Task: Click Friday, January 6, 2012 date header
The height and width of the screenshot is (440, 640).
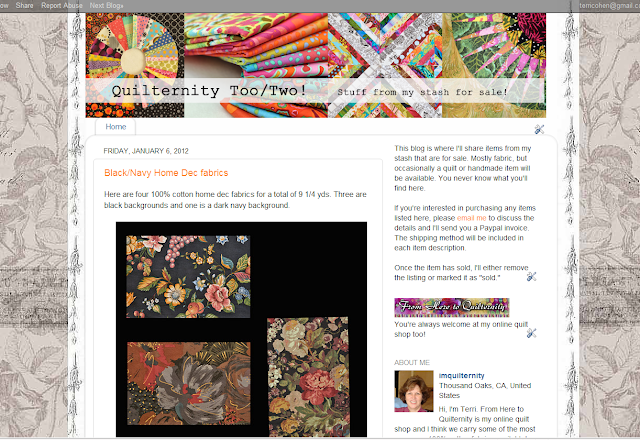Action: (146, 151)
